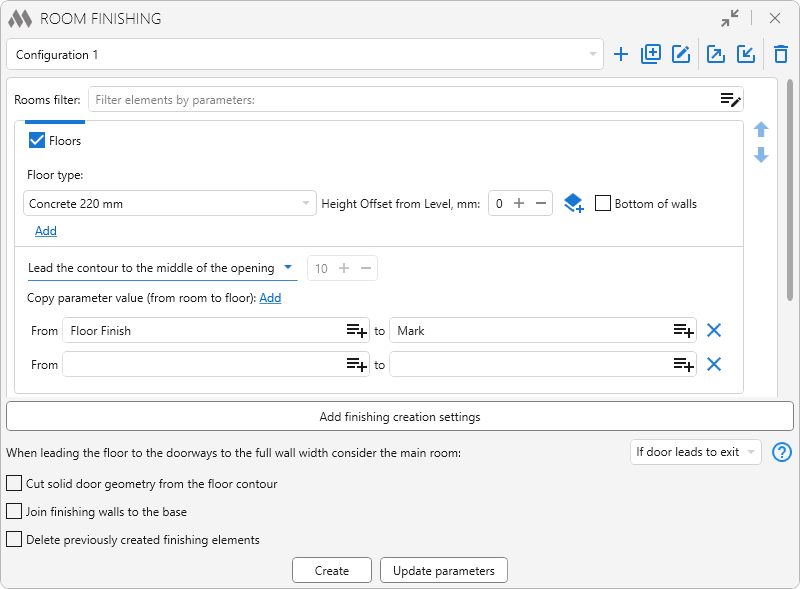
Task: Remove the empty parameter copy row
Action: (714, 364)
